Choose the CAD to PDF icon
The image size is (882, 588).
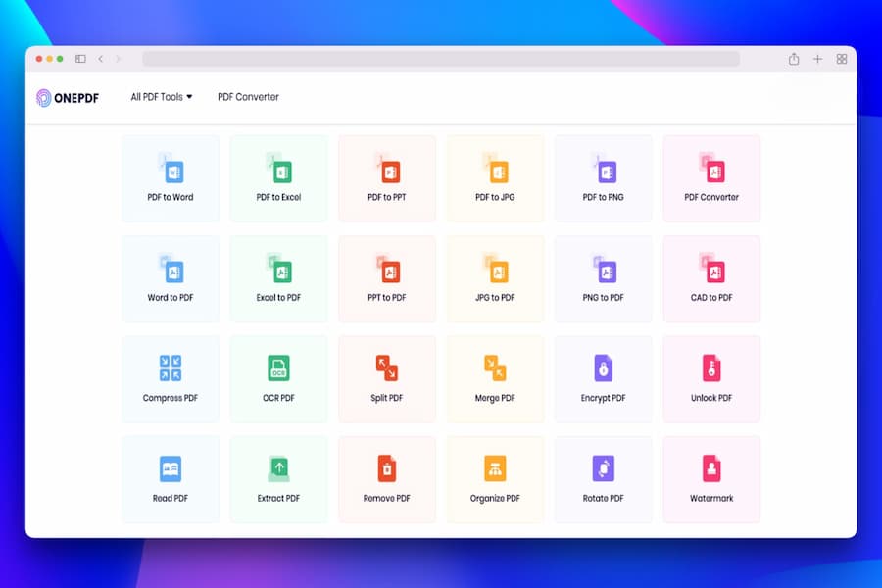[x=712, y=268]
